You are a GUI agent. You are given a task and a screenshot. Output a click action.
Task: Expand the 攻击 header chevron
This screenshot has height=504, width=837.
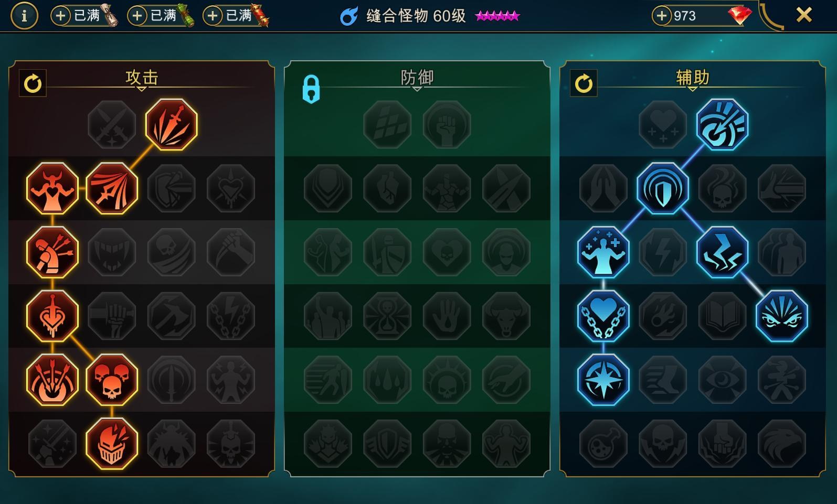pos(142,89)
